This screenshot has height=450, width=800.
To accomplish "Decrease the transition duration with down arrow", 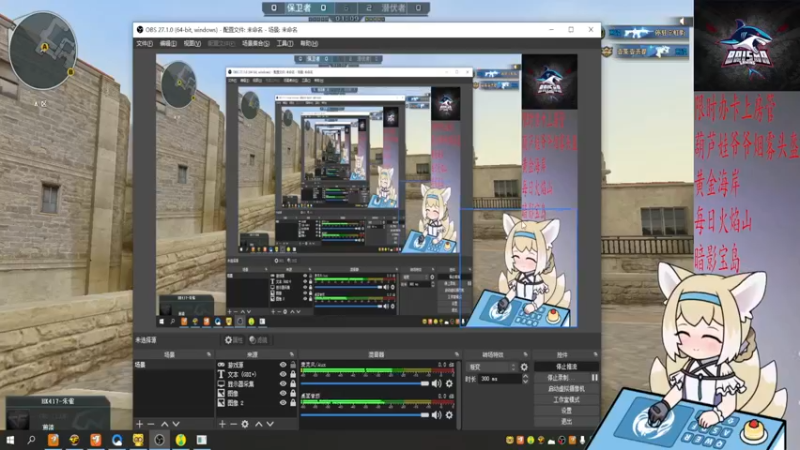I will coord(526,382).
